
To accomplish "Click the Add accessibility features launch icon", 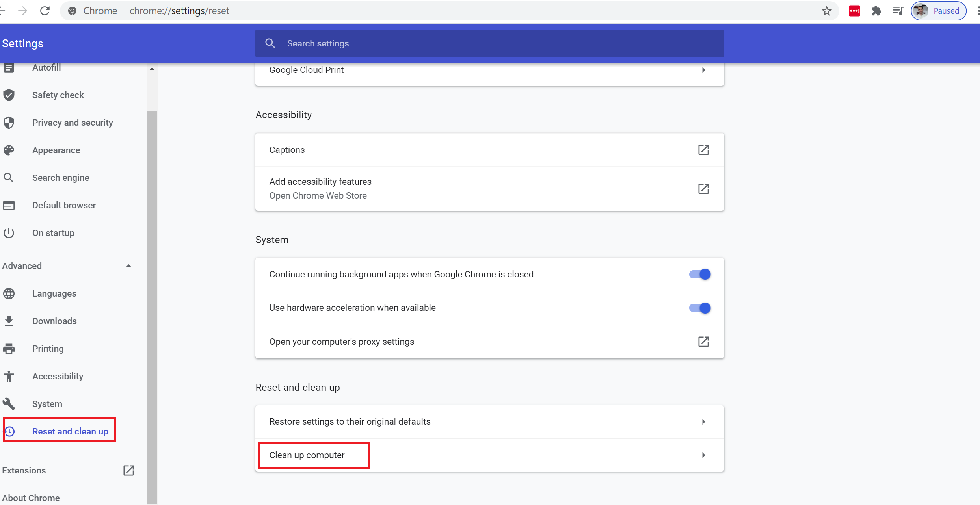I will tap(703, 189).
